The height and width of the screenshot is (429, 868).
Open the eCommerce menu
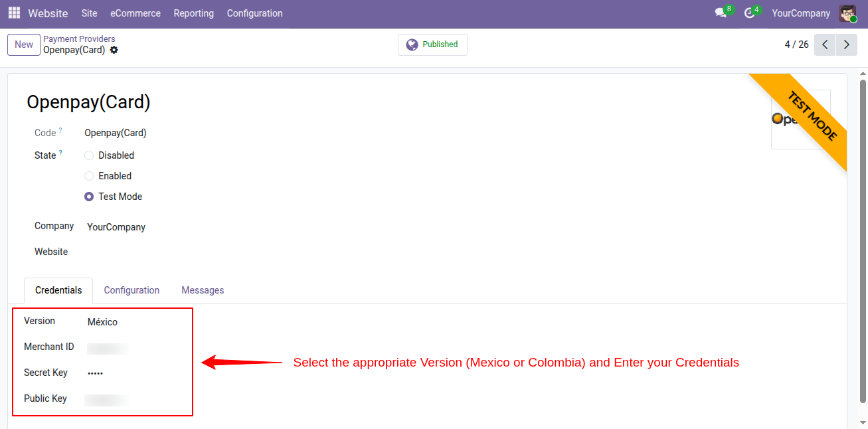coord(135,13)
